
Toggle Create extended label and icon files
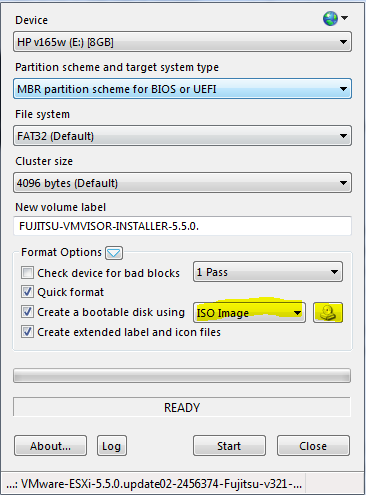pos(27,332)
